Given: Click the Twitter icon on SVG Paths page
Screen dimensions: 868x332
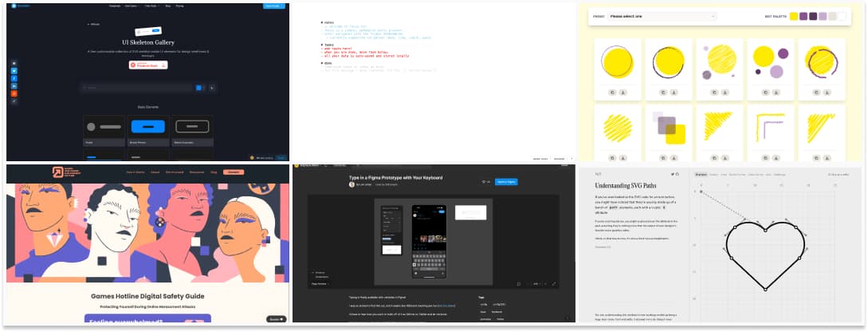Looking at the screenshot, I should click(x=672, y=173).
